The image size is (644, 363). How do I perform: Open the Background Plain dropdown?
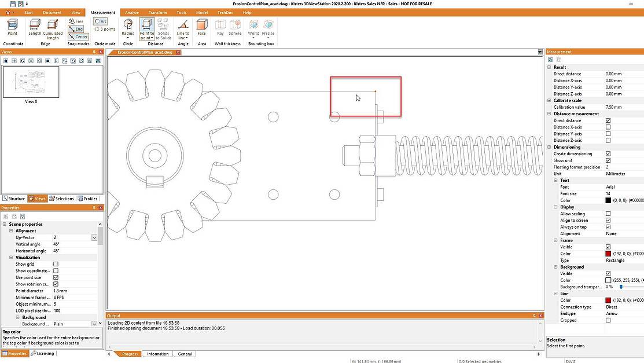coord(94,324)
